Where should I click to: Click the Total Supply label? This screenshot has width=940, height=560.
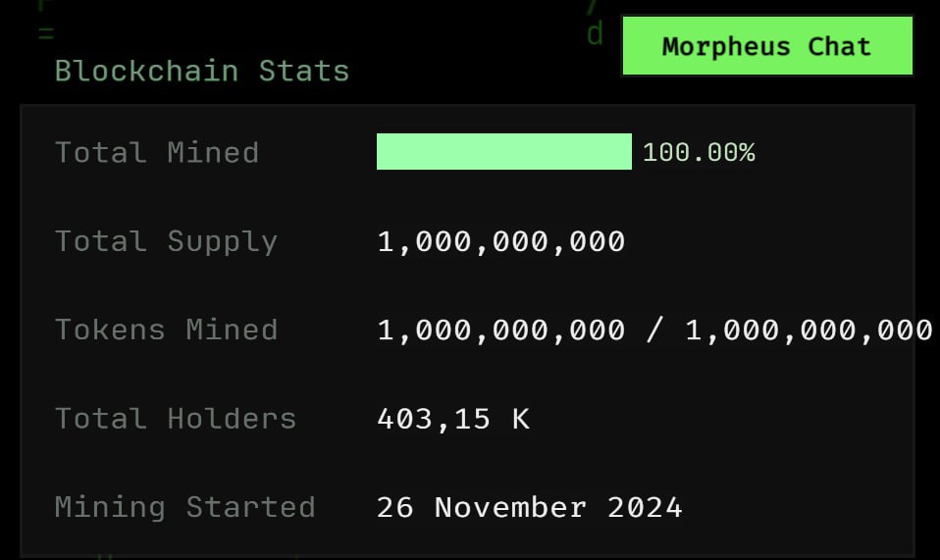coord(166,242)
